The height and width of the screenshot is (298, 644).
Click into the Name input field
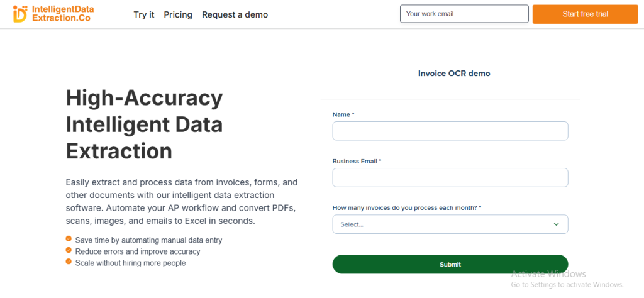[x=450, y=131]
